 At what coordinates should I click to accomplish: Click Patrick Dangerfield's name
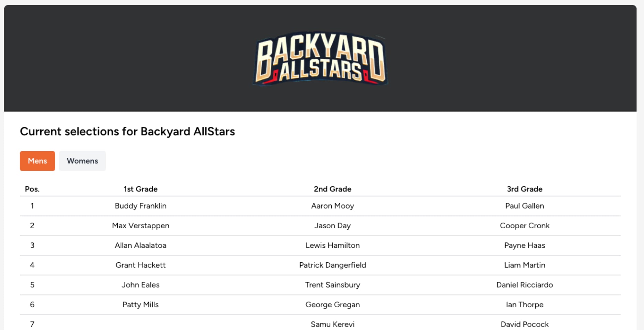tap(332, 265)
